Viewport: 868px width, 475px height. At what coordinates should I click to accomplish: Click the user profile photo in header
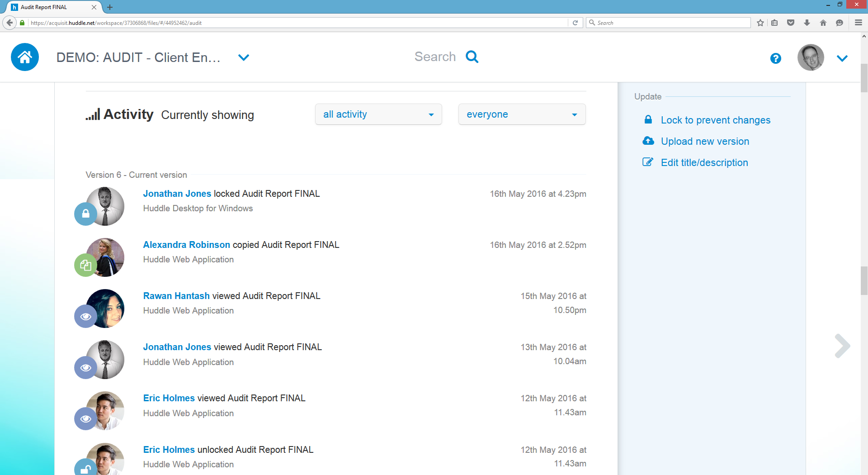811,57
